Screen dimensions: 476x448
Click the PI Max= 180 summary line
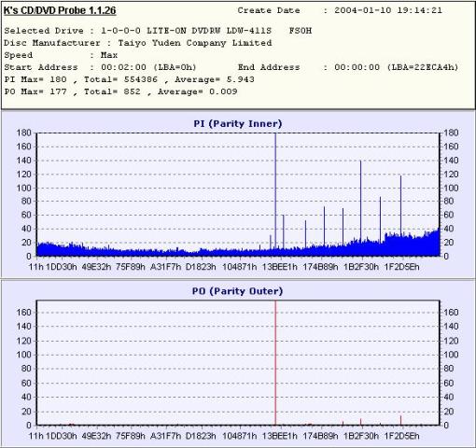coord(129,79)
